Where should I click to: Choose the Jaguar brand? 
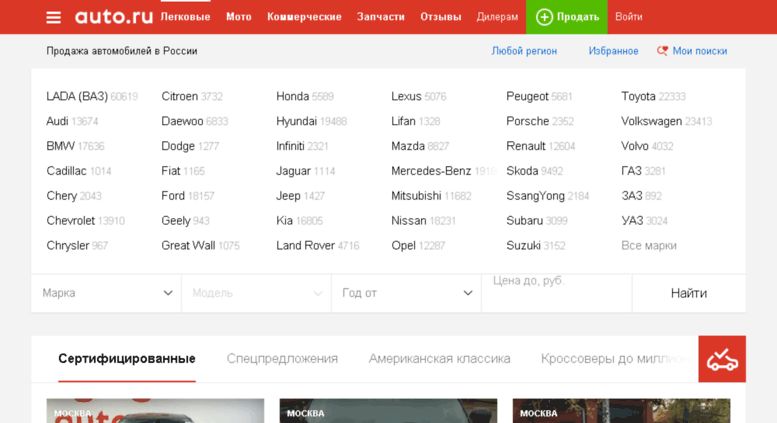click(293, 171)
